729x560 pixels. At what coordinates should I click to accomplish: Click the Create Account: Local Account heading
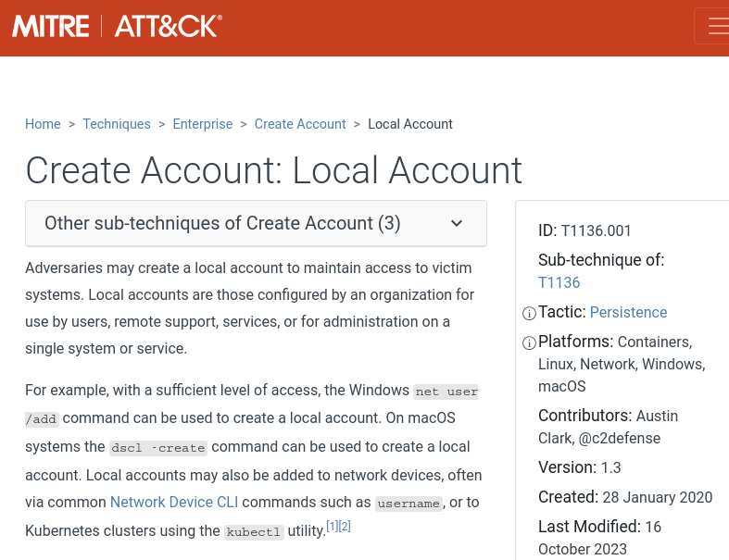click(274, 170)
